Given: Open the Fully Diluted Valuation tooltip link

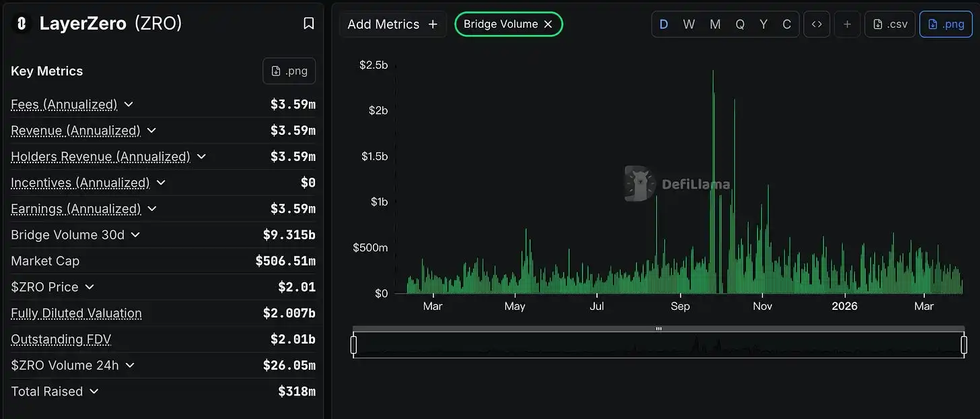Looking at the screenshot, I should [x=75, y=313].
